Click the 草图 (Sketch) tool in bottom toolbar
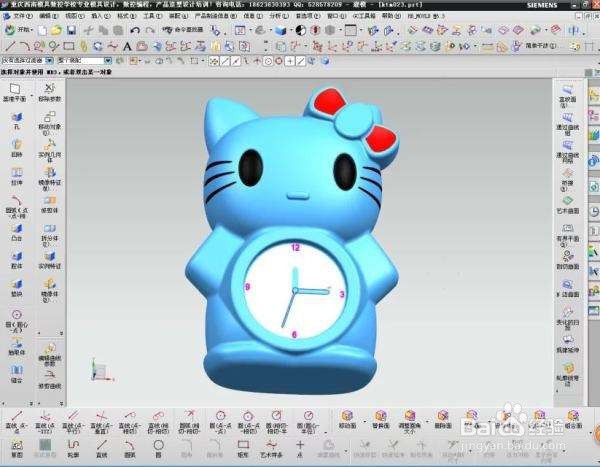600x467 pixels. click(x=16, y=449)
